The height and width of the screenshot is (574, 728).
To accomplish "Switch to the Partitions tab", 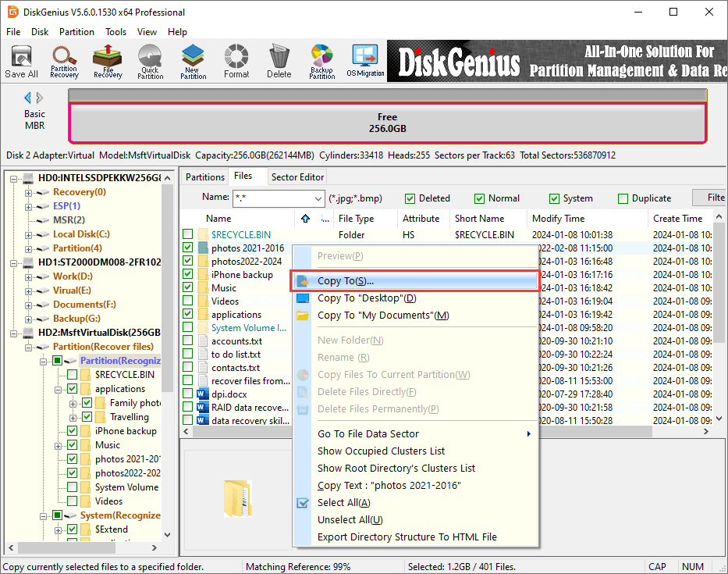I will tap(204, 177).
